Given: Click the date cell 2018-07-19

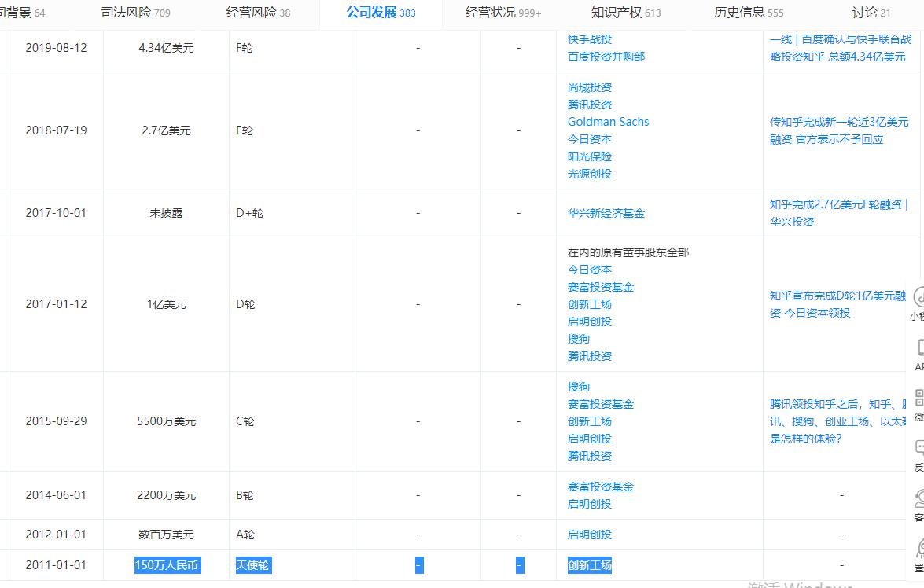Looking at the screenshot, I should click(56, 130).
